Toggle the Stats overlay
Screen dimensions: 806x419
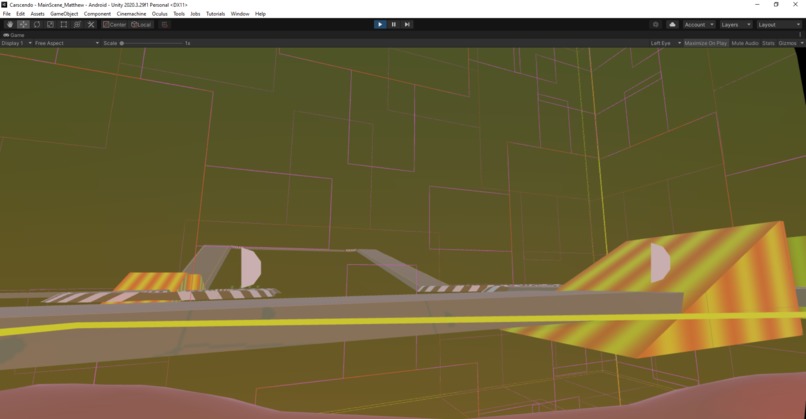(768, 43)
